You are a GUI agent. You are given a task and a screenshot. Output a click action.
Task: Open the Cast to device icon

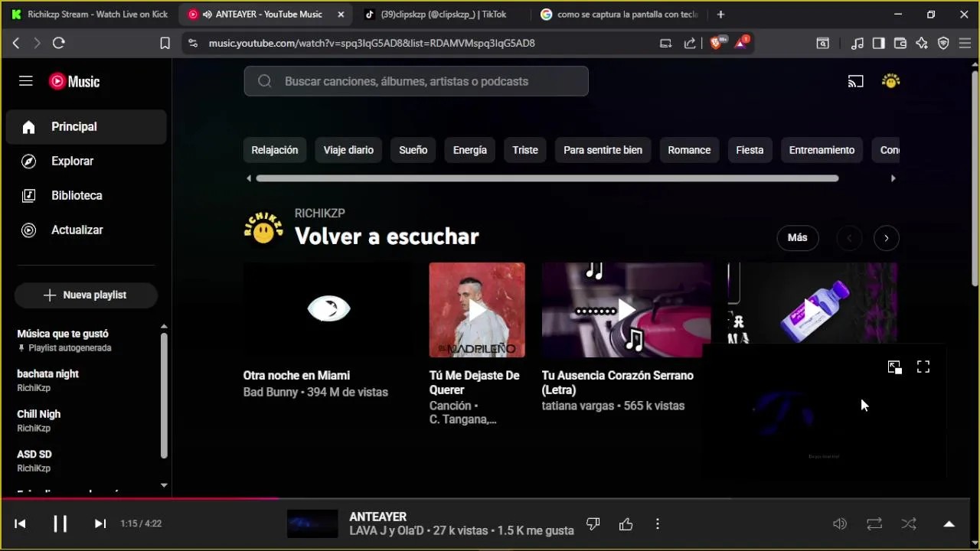coord(856,81)
